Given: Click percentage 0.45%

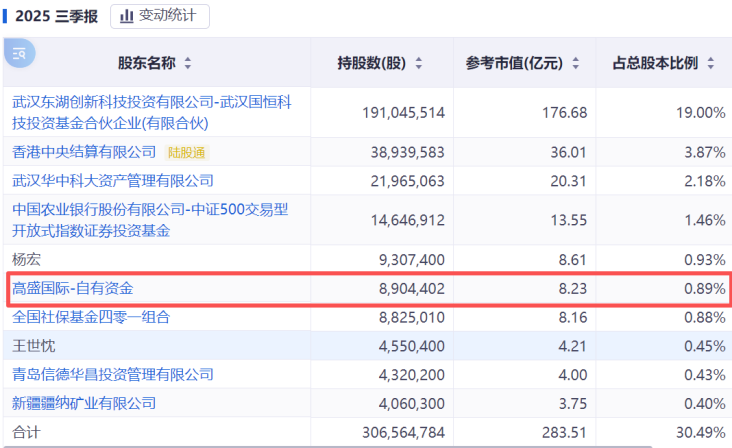Looking at the screenshot, I should [705, 346].
